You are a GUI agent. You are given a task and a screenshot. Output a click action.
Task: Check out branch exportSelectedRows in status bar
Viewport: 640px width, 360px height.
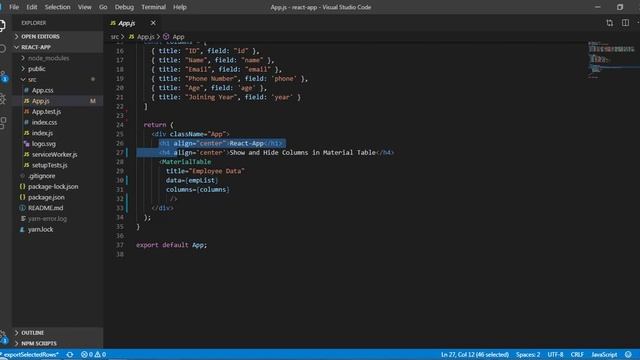30,354
